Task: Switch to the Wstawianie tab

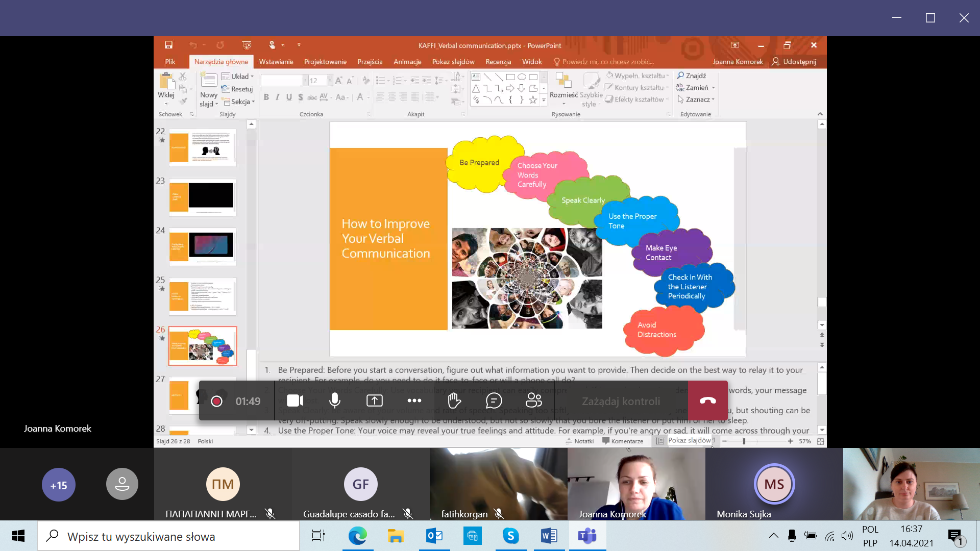Action: coord(276,62)
